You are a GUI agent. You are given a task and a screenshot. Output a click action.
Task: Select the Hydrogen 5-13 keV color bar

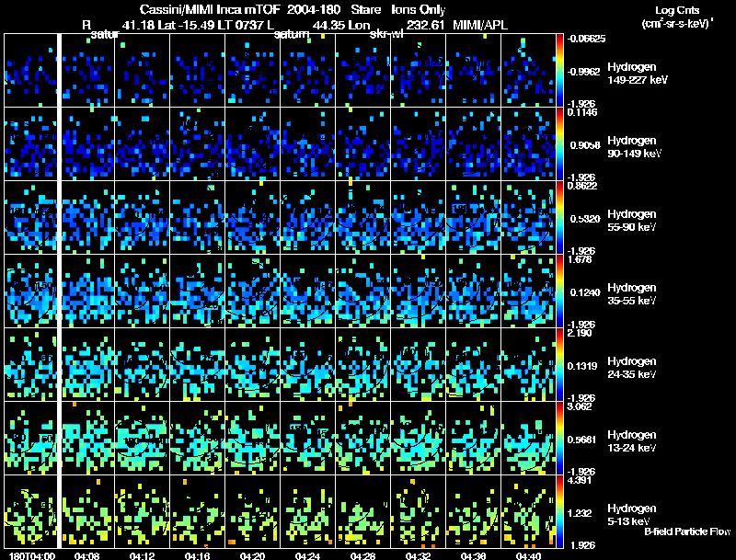click(x=559, y=511)
